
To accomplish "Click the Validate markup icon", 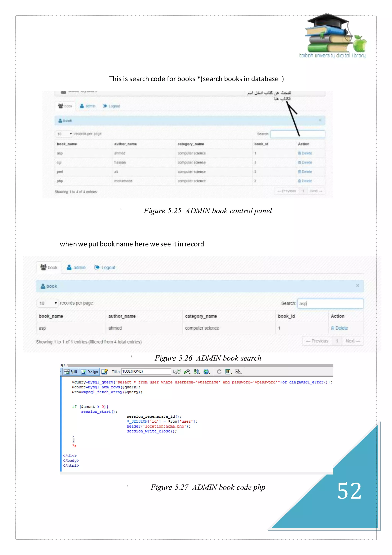I will [187, 372].
